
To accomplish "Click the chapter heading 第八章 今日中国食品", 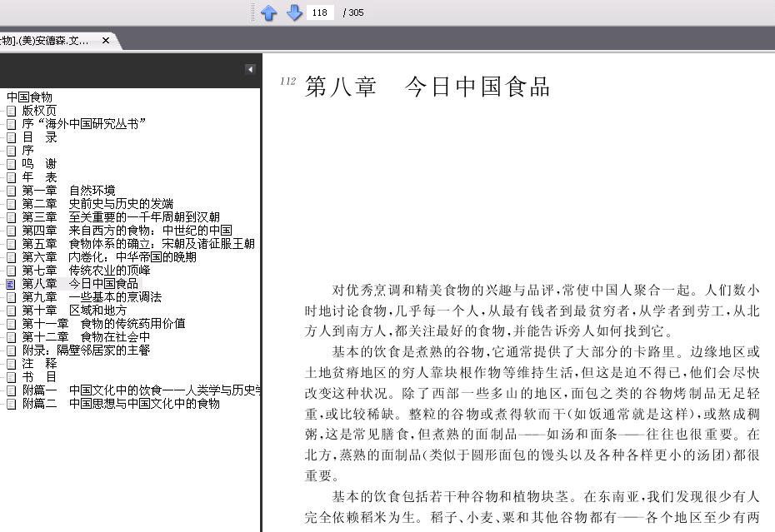I will pyautogui.click(x=427, y=87).
